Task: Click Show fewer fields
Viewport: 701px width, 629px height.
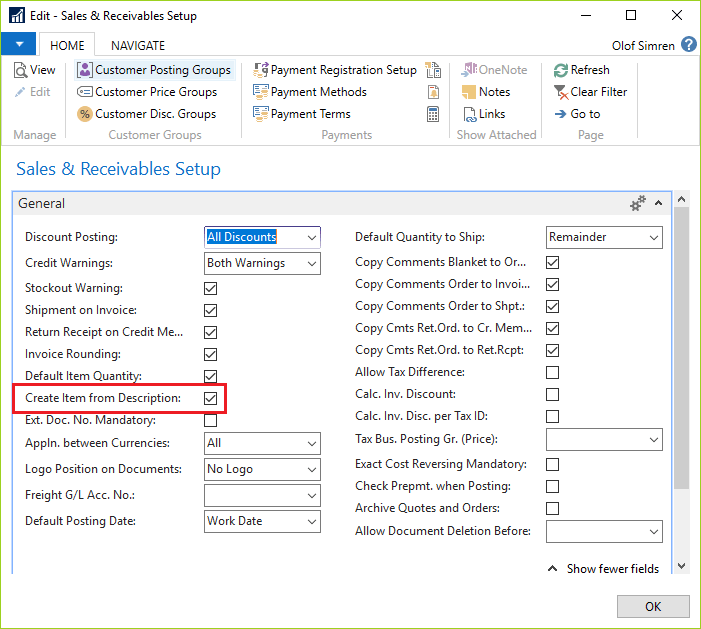Action: 604,569
